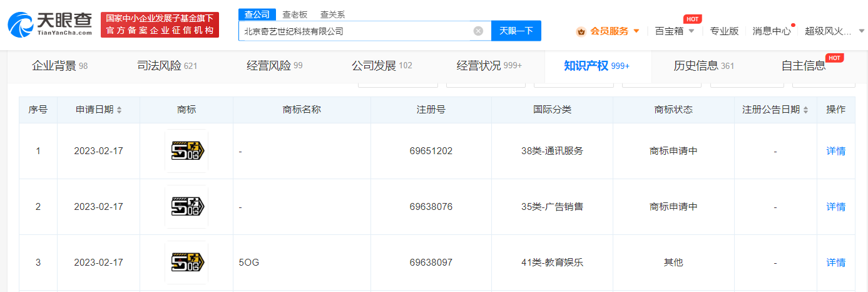Click the TianYanCha logo
The image size is (868, 292).
tap(49, 25)
